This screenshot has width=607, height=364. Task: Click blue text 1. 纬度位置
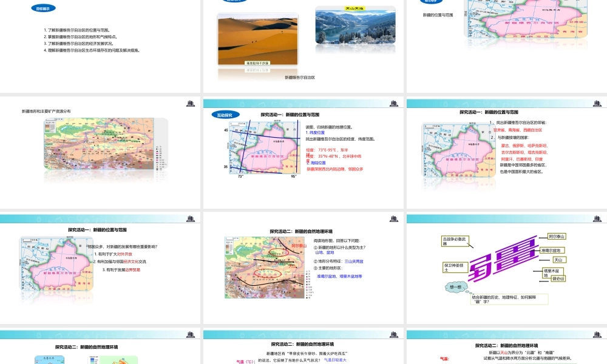pos(315,133)
